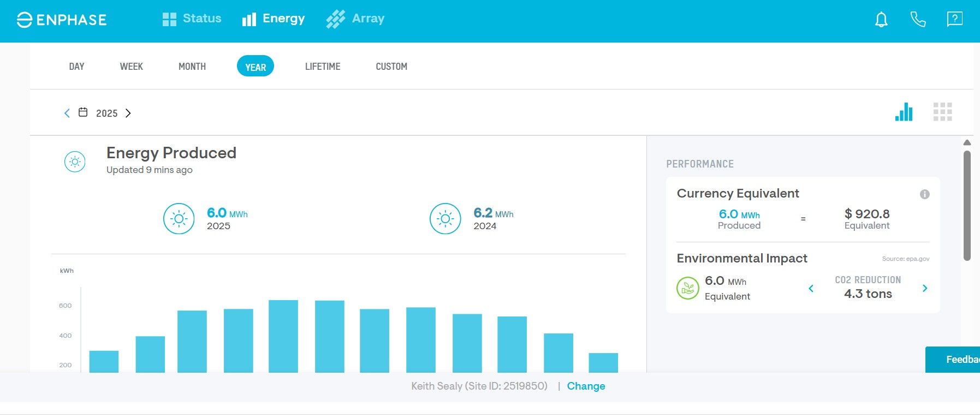This screenshot has height=418, width=980.
Task: Select the WEEK tab
Action: pyautogui.click(x=132, y=67)
